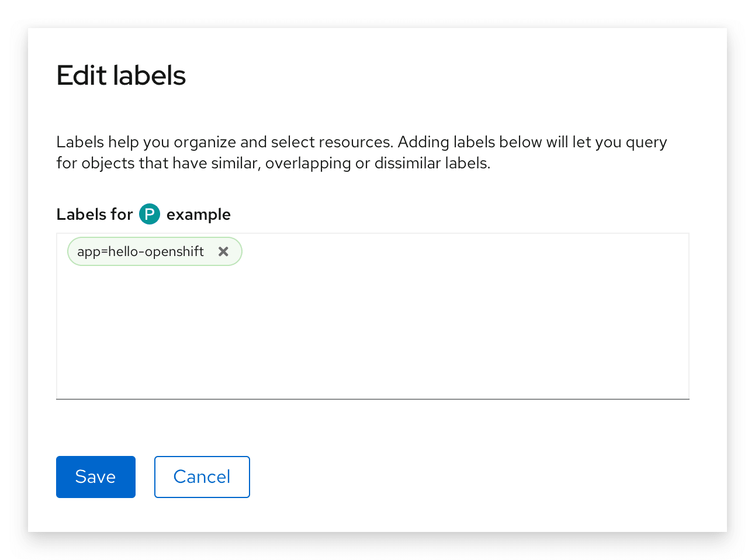Screen dimensions: 755x560
Task: Click the resource name 'example'
Action: pyautogui.click(x=199, y=215)
